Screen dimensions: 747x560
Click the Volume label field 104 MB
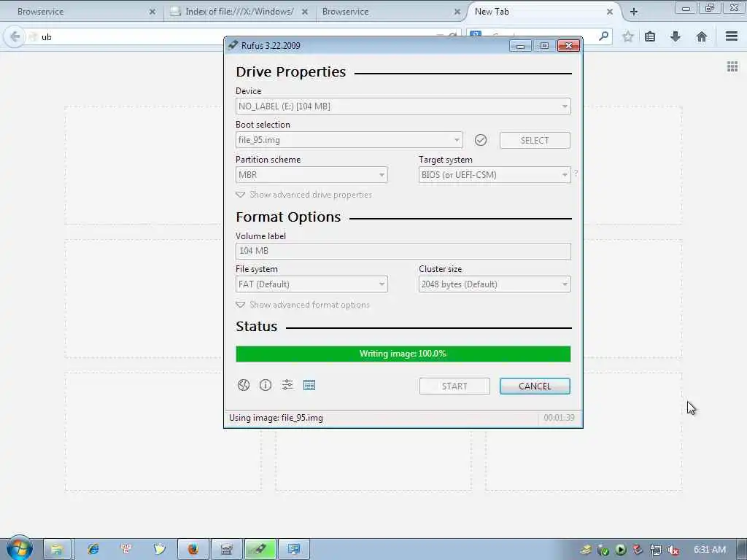pos(403,251)
